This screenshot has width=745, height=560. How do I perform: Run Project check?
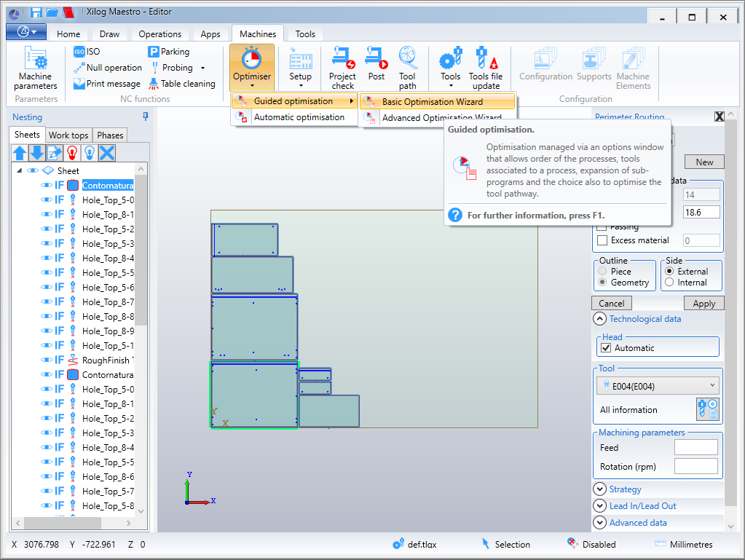click(x=342, y=68)
